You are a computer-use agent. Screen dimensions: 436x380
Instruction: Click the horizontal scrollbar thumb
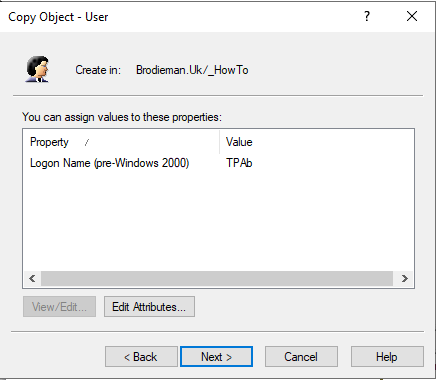click(217, 278)
